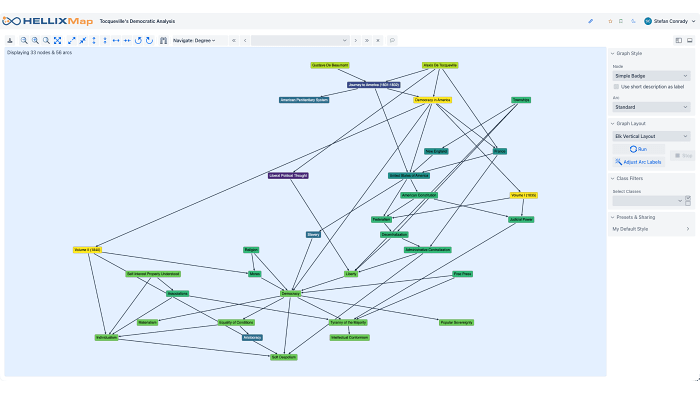
Task: Select the 'Soft Despotism' node
Action: (284, 357)
